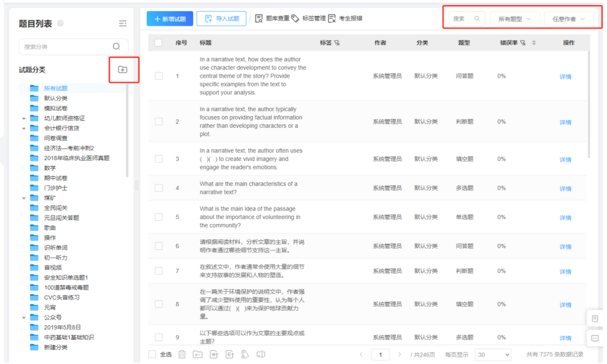Click the 新增试题 button
This screenshot has width=607, height=364.
pos(170,19)
